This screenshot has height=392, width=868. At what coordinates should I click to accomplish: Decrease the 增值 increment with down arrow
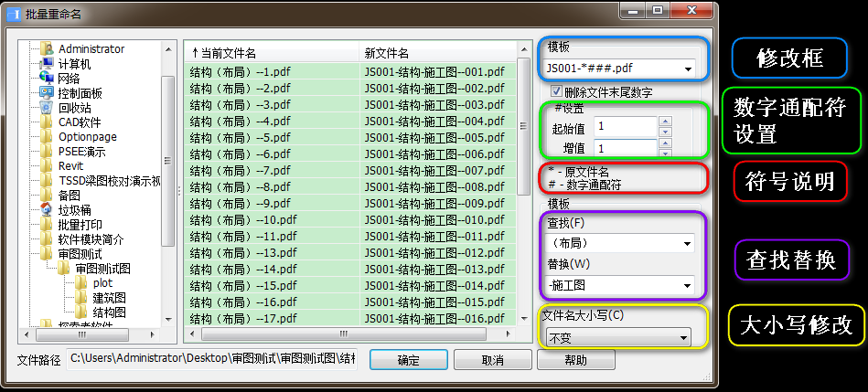(665, 152)
